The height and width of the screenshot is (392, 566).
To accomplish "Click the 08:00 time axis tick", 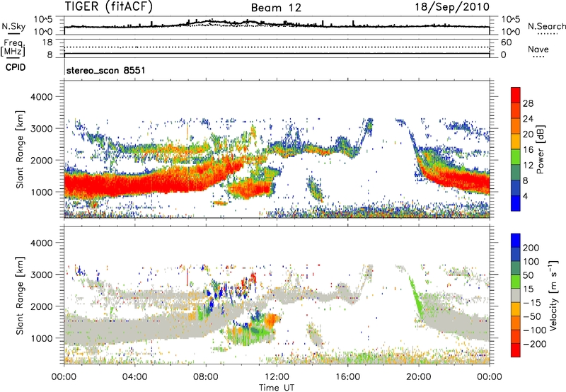I will (x=206, y=377).
